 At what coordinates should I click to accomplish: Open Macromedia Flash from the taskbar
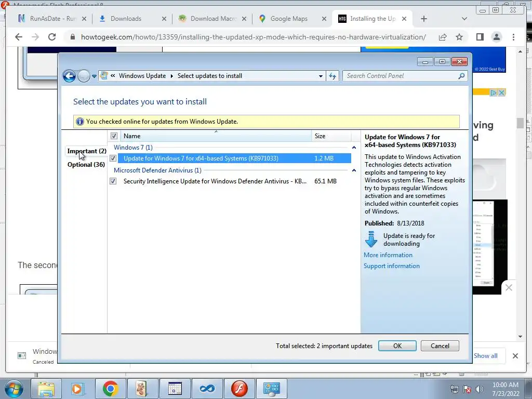[x=239, y=389]
